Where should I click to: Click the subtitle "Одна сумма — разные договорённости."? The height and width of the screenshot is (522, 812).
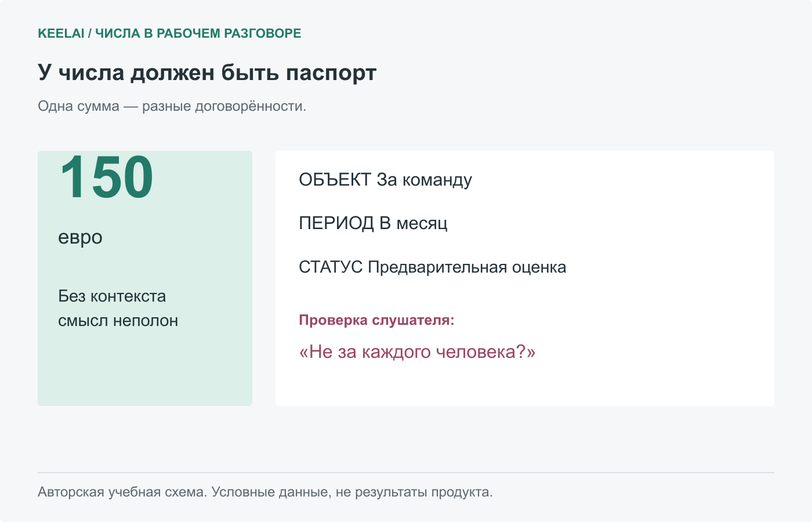point(172,106)
